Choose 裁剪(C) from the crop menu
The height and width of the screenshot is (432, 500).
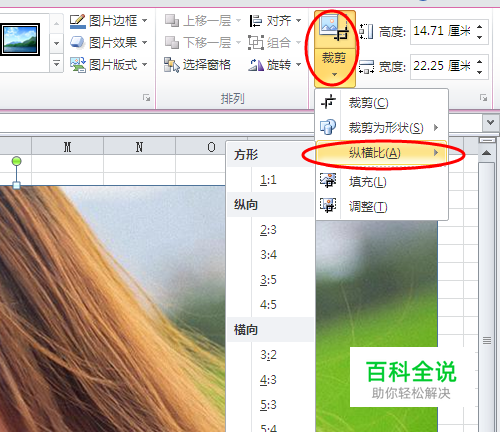click(x=382, y=102)
